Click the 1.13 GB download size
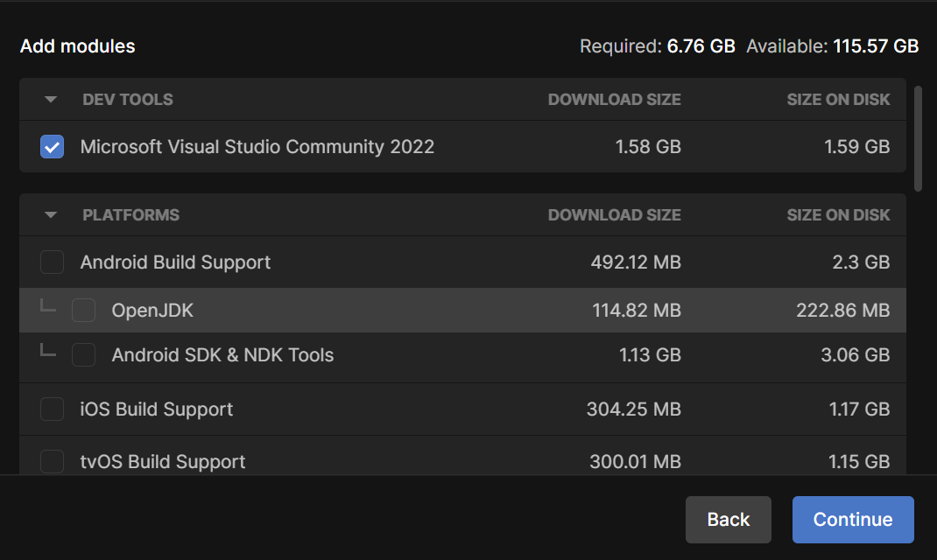Image resolution: width=937 pixels, height=560 pixels. click(x=650, y=355)
